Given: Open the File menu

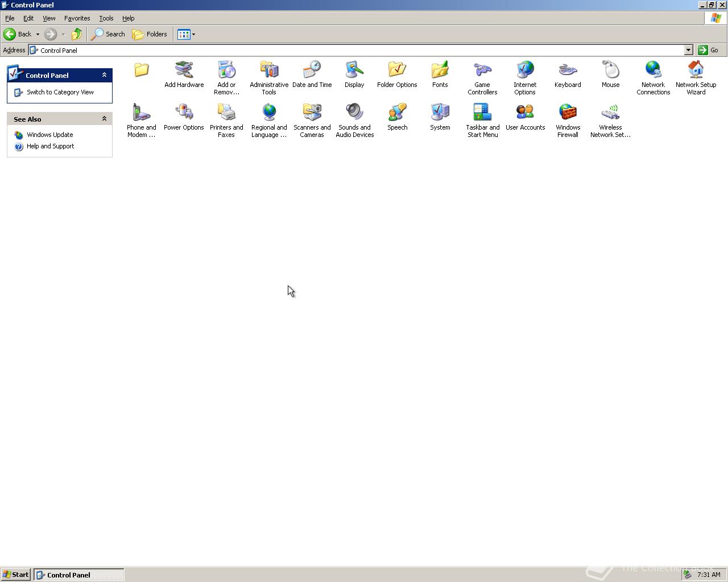Looking at the screenshot, I should click(10, 18).
